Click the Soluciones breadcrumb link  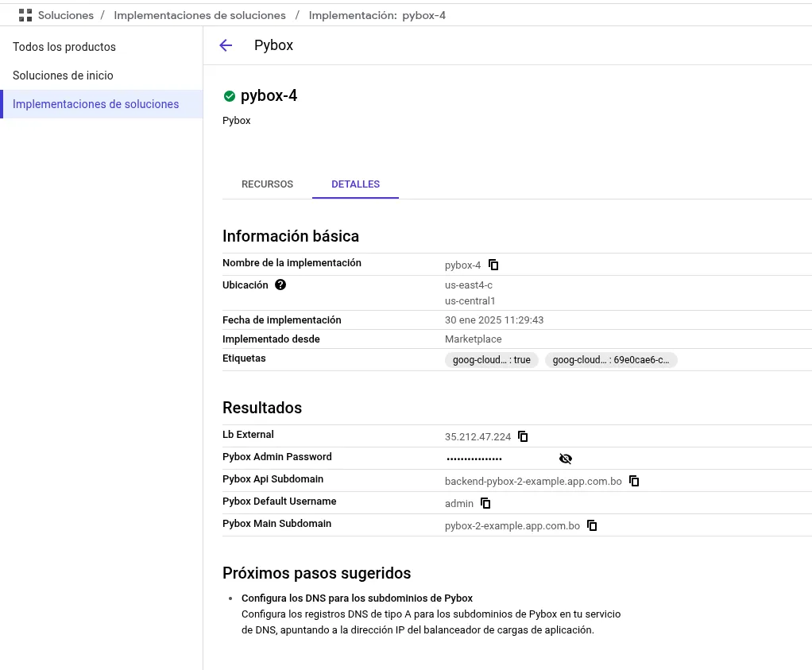pos(66,16)
